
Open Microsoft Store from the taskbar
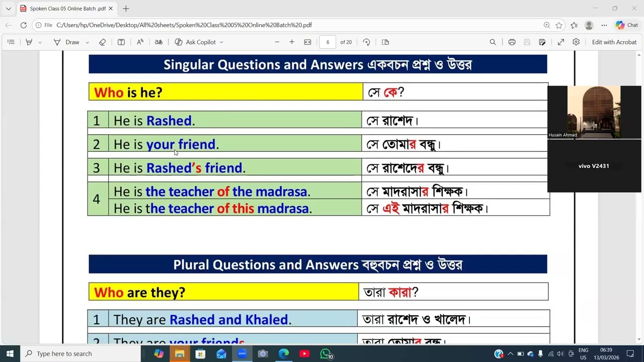(x=200, y=353)
